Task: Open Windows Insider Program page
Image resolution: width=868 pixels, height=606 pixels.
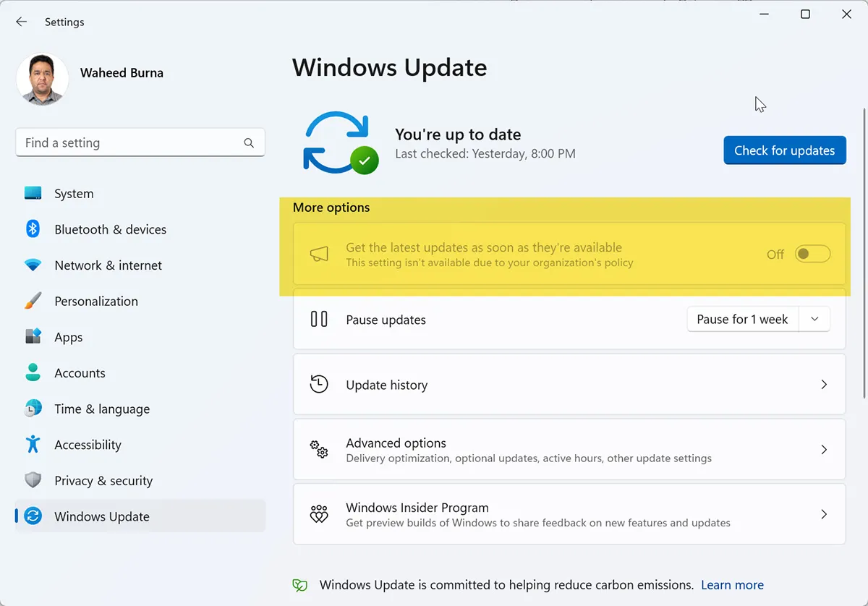Action: click(x=569, y=514)
